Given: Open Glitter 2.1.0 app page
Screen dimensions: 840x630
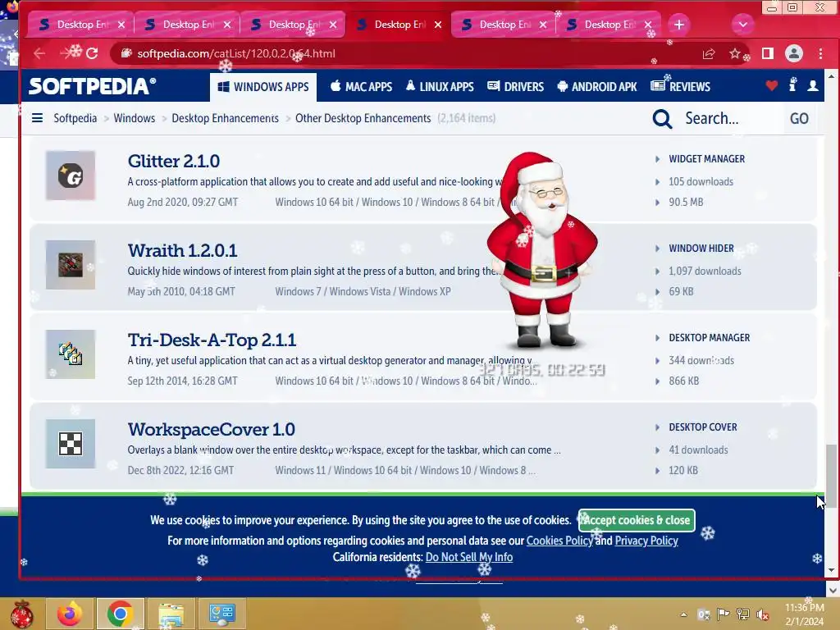Looking at the screenshot, I should [x=174, y=161].
